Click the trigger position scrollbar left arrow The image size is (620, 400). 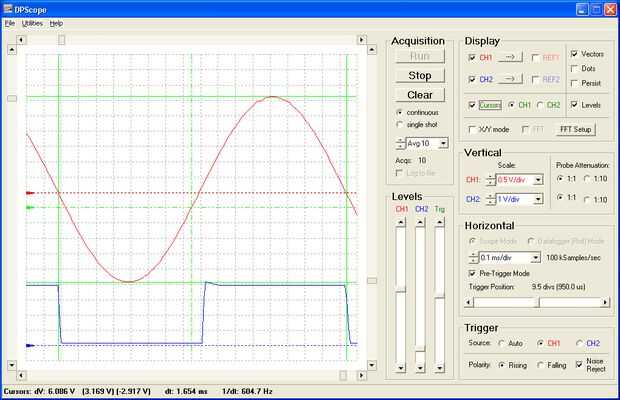[469, 302]
